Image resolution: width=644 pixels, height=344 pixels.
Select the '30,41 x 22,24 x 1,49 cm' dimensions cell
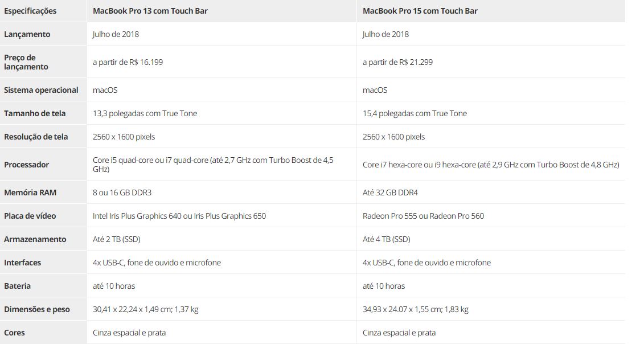(145, 309)
